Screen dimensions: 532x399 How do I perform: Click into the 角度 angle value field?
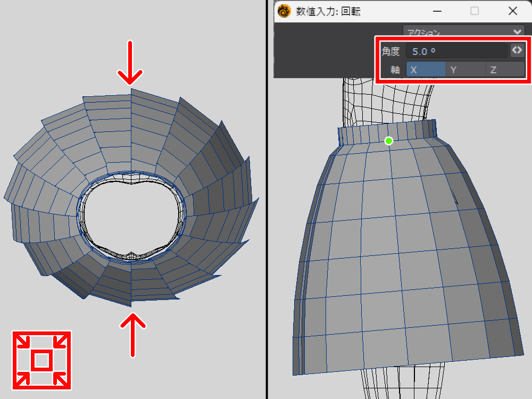coord(456,51)
